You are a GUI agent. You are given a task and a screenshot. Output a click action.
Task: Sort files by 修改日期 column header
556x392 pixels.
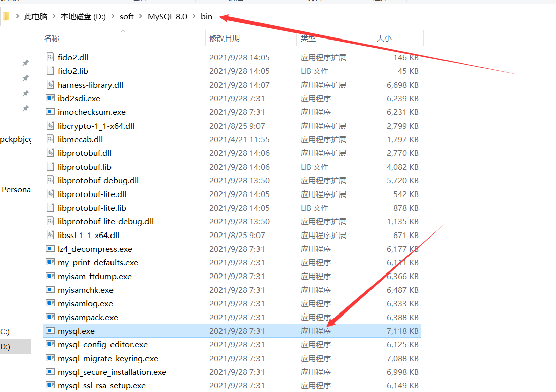(x=225, y=38)
